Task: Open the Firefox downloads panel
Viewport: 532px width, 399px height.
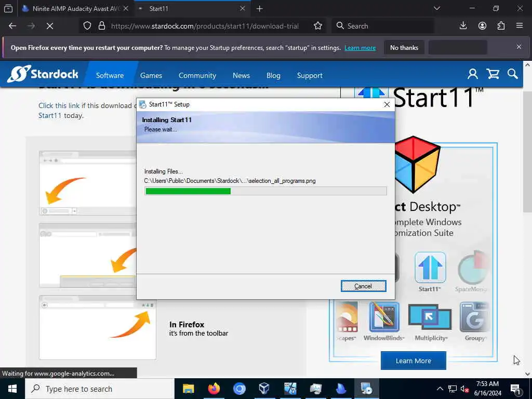Action: pos(463,26)
